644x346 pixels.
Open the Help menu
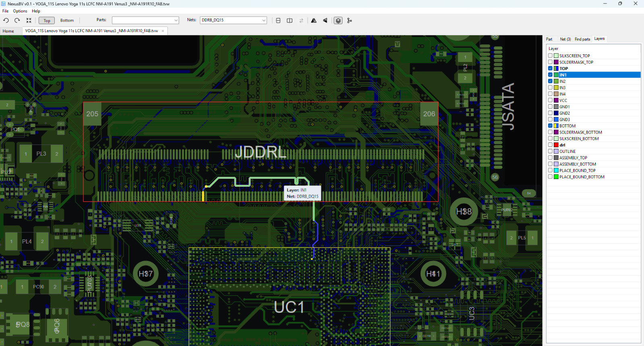[x=36, y=11]
